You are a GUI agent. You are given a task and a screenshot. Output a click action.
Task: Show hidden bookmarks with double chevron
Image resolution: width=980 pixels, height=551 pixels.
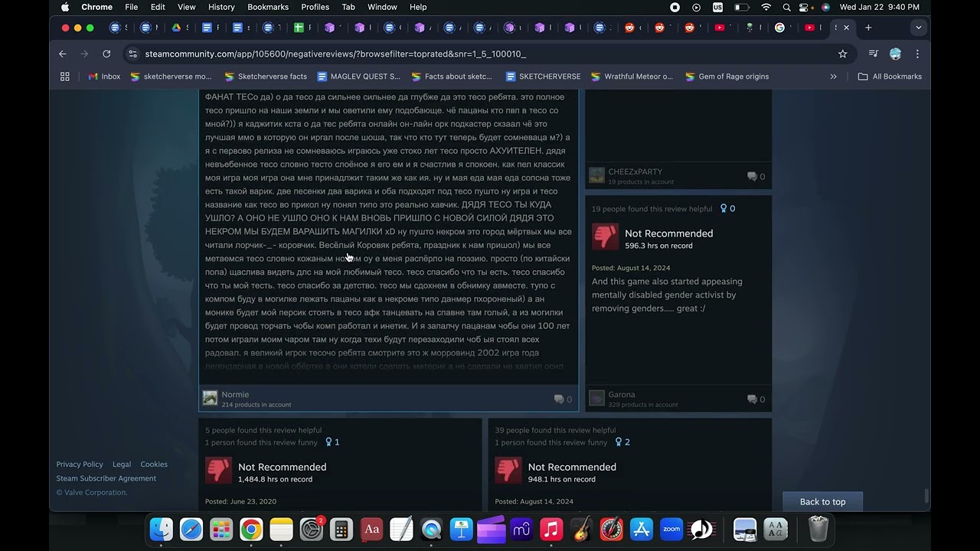click(x=833, y=77)
